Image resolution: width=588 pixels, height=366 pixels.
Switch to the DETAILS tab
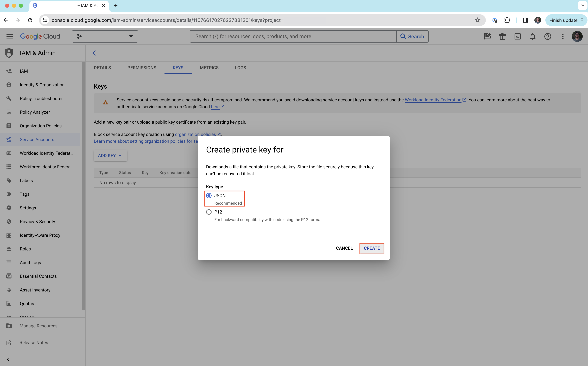pos(102,68)
